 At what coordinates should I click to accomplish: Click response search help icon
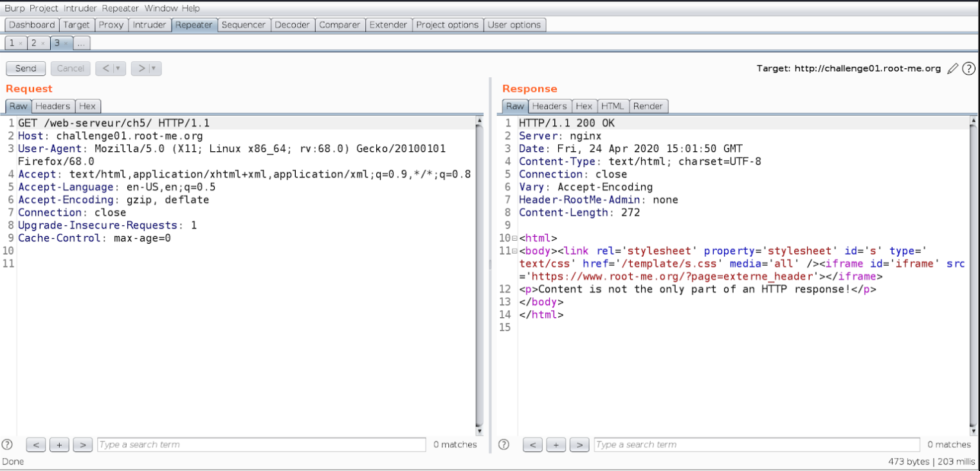(505, 445)
